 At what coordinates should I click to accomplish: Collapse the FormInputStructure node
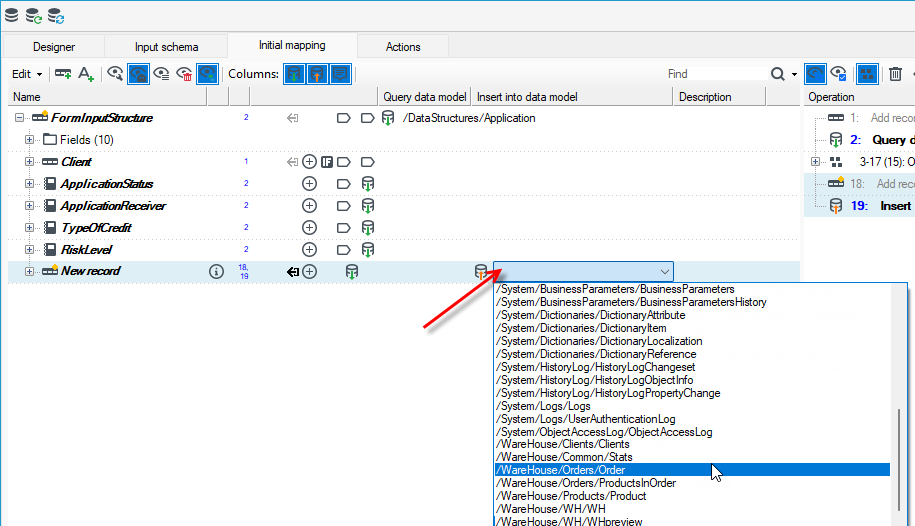click(19, 118)
